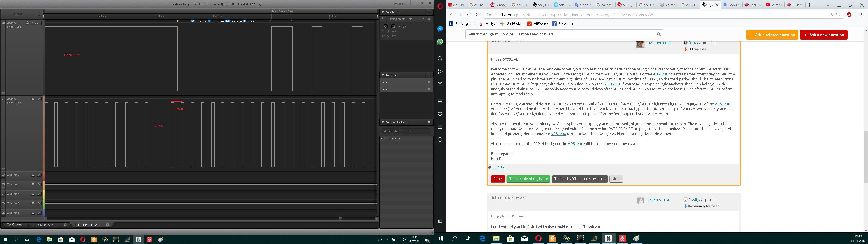
Task: Open the Decoded Protocols settings gear
Action: (x=429, y=122)
